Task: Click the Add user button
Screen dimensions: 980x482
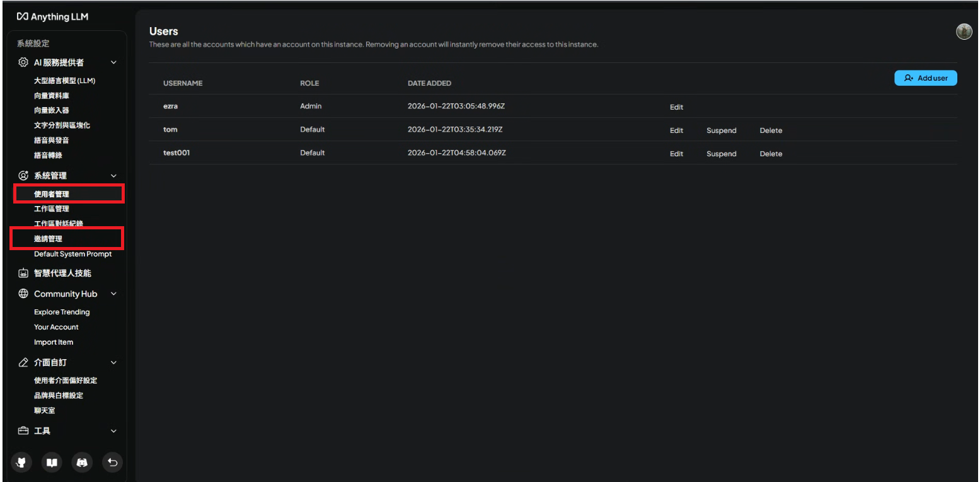Action: click(x=925, y=78)
